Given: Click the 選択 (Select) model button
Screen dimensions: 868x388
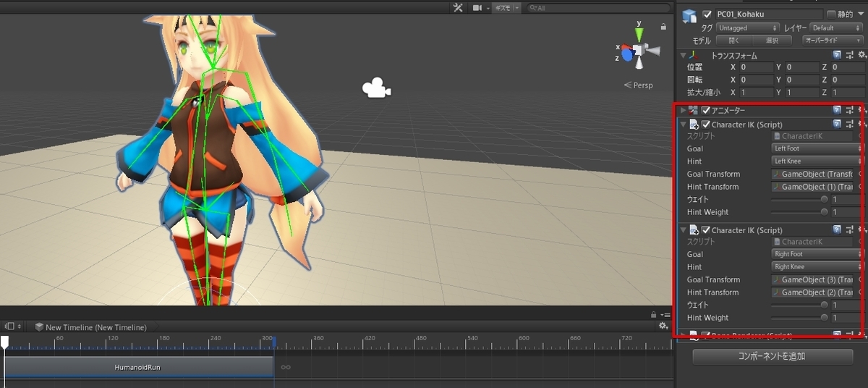Looking at the screenshot, I should (771, 41).
